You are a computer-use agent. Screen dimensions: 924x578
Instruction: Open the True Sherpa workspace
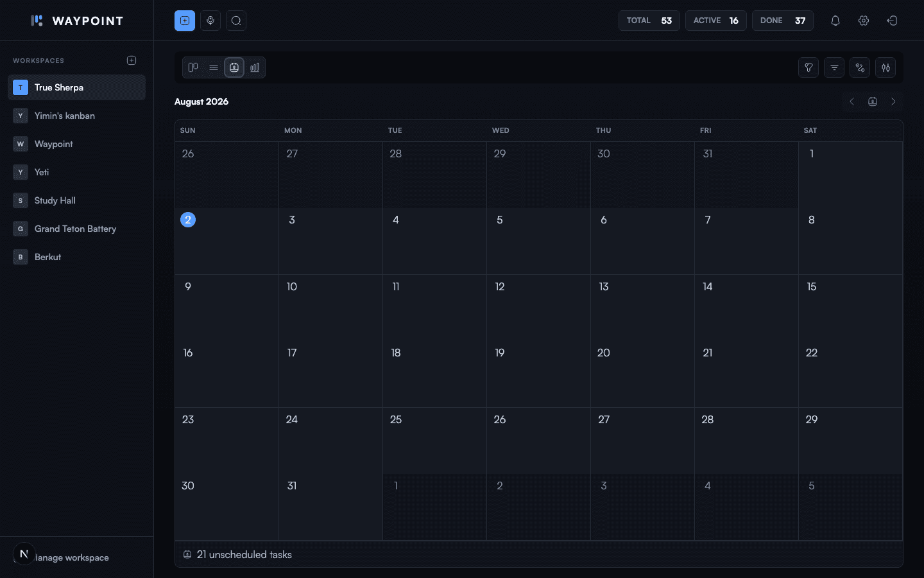76,87
